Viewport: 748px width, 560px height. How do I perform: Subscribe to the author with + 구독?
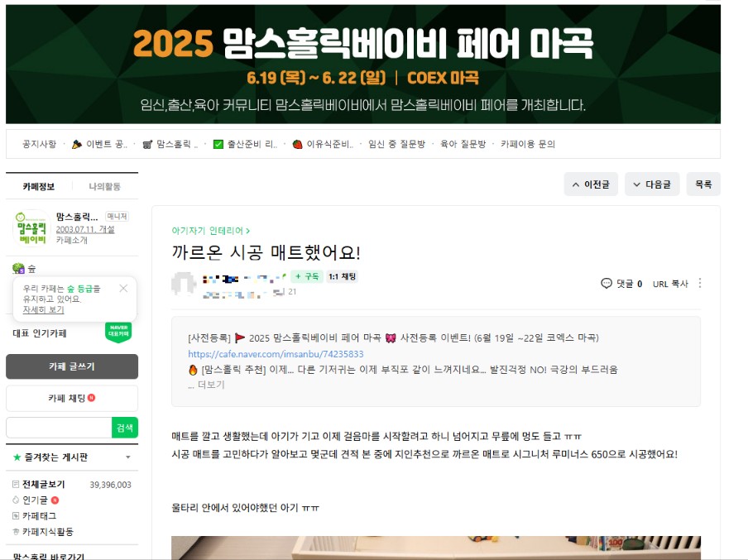pos(307,276)
